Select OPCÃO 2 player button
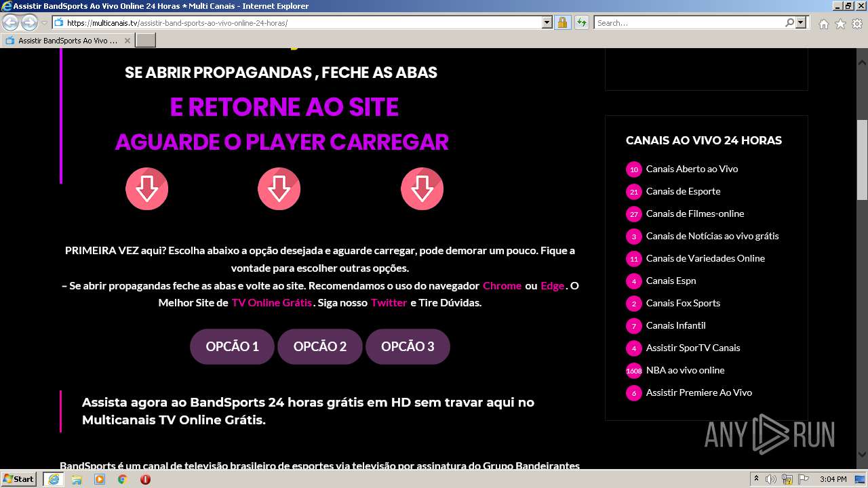Viewport: 868px width, 488px height. click(x=320, y=346)
